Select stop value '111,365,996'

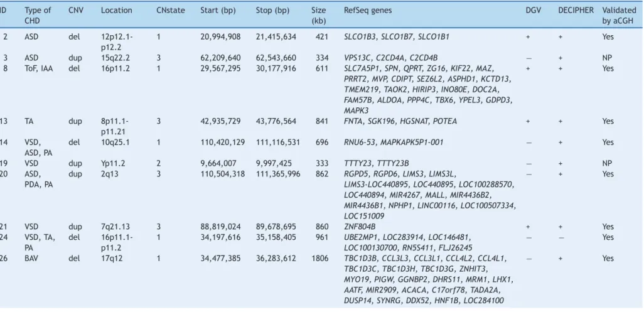click(278, 174)
